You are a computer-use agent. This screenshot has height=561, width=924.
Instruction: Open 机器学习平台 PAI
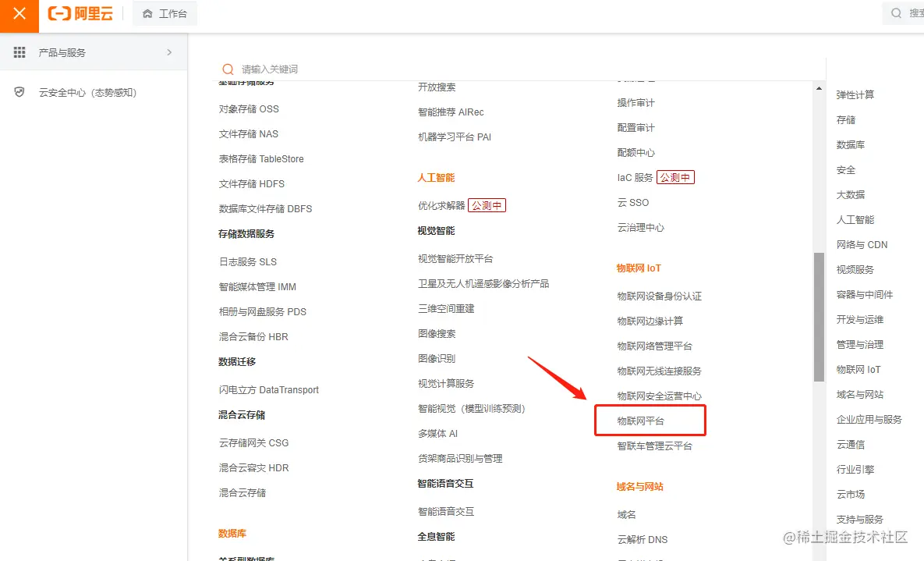[455, 137]
